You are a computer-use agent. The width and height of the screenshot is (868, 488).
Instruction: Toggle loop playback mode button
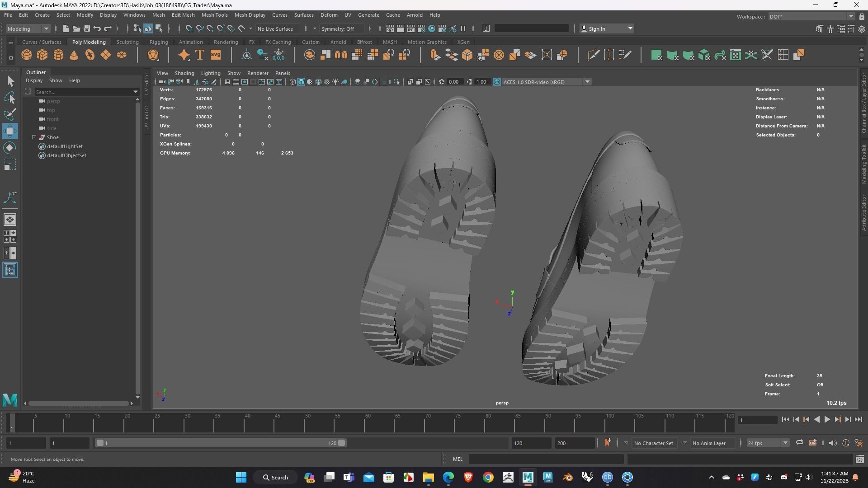[799, 443]
